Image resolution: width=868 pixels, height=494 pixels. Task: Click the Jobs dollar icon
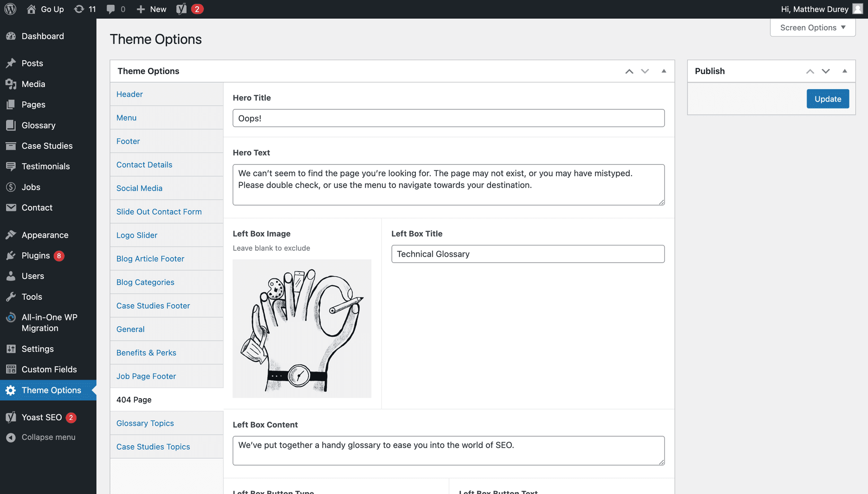pos(11,187)
